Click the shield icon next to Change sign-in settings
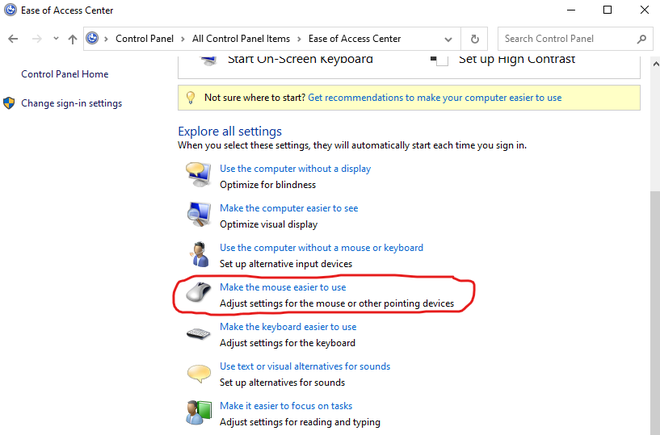Image resolution: width=660 pixels, height=435 pixels. point(9,103)
